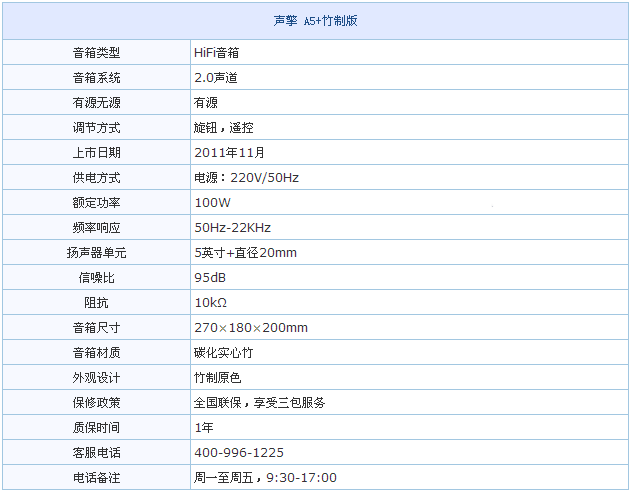The width and height of the screenshot is (631, 491).
Task: Click the 竹制原色 value
Action: pos(218,377)
